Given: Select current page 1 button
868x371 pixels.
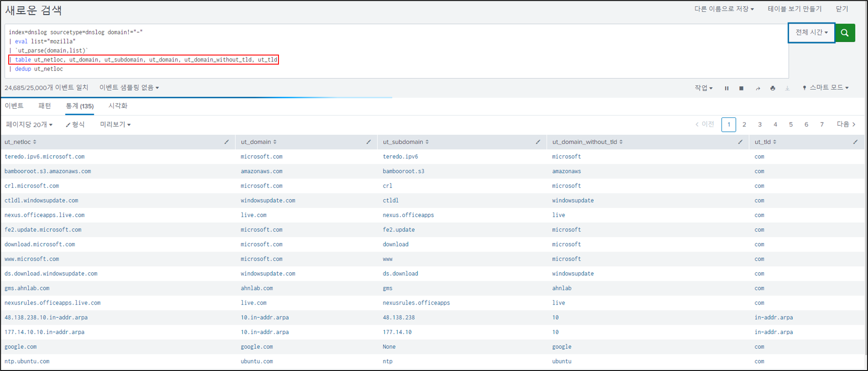Looking at the screenshot, I should point(729,124).
